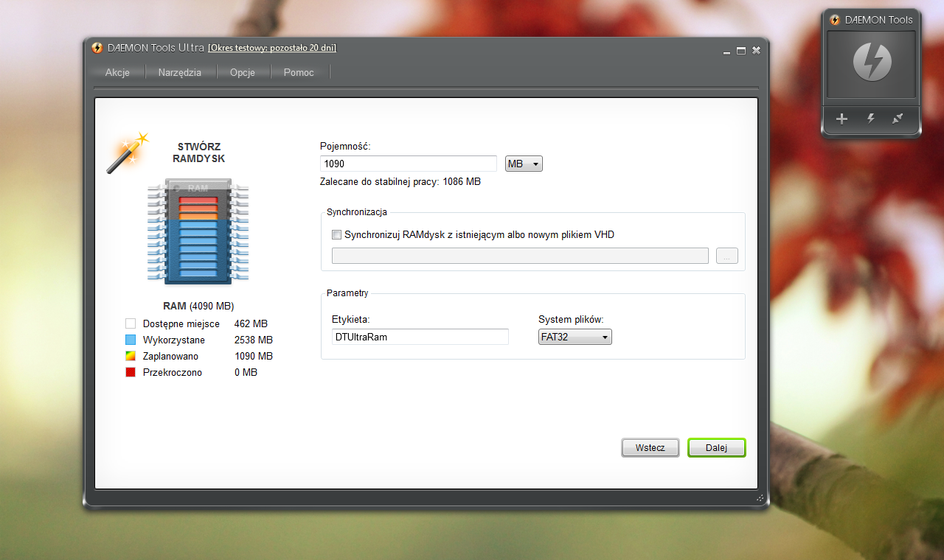Viewport: 944px width, 560px height.
Task: Expand the FAT32 file system dropdown
Action: click(575, 337)
